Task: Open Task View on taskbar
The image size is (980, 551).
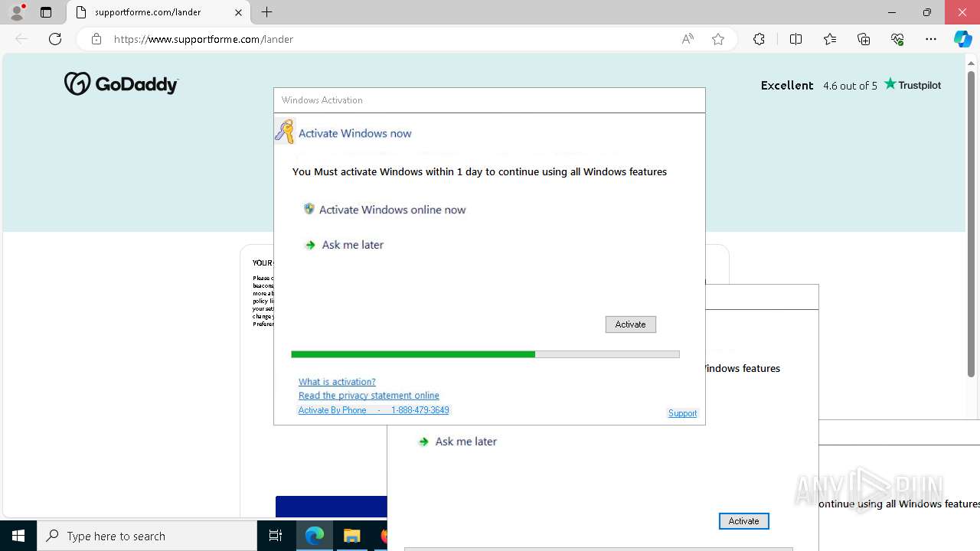Action: tap(276, 536)
